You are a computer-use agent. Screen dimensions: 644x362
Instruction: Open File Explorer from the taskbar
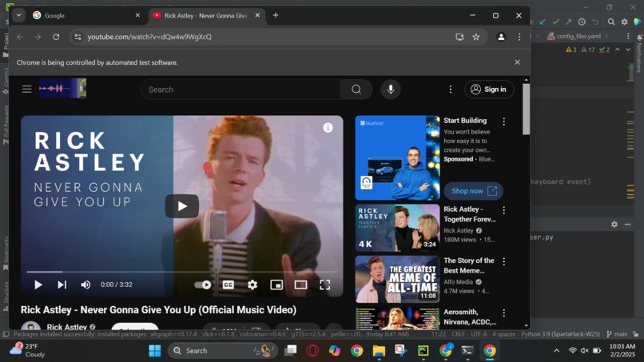click(379, 351)
